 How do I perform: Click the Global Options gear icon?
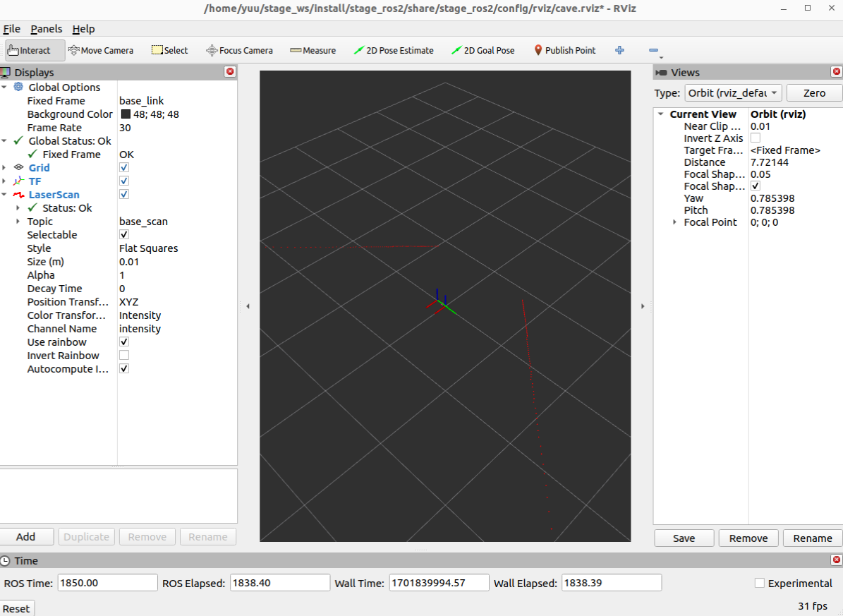[18, 87]
